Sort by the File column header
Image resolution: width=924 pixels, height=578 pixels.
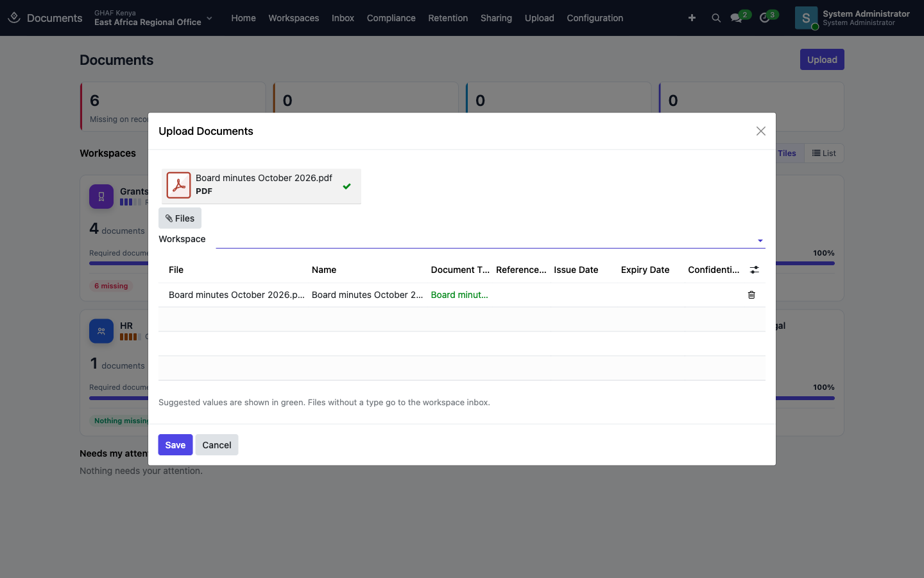tap(176, 270)
